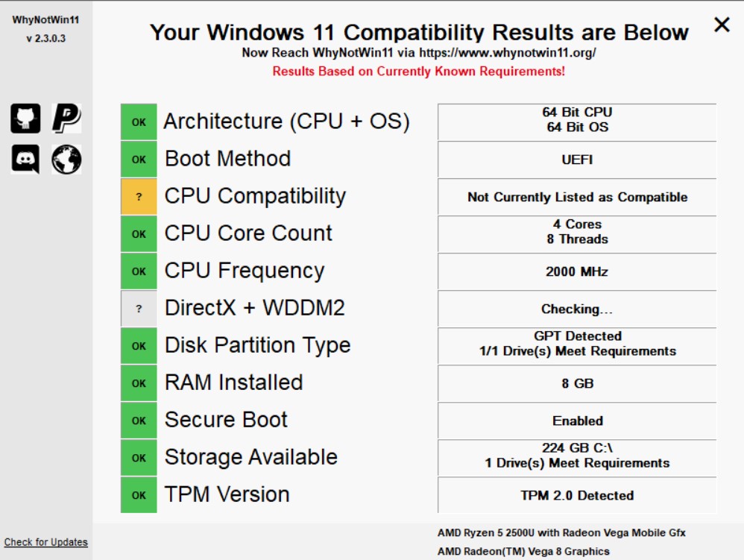
Task: Close the WhyNotWin11 results window
Action: pos(722,25)
